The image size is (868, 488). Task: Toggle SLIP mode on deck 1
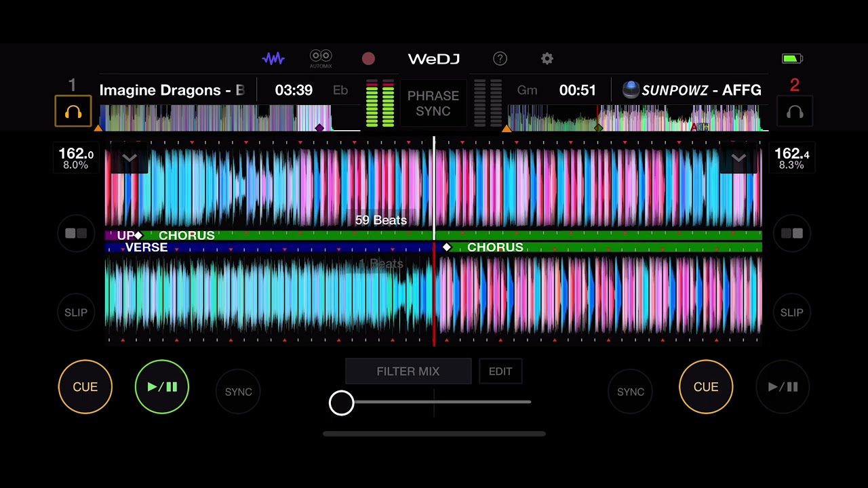click(76, 312)
